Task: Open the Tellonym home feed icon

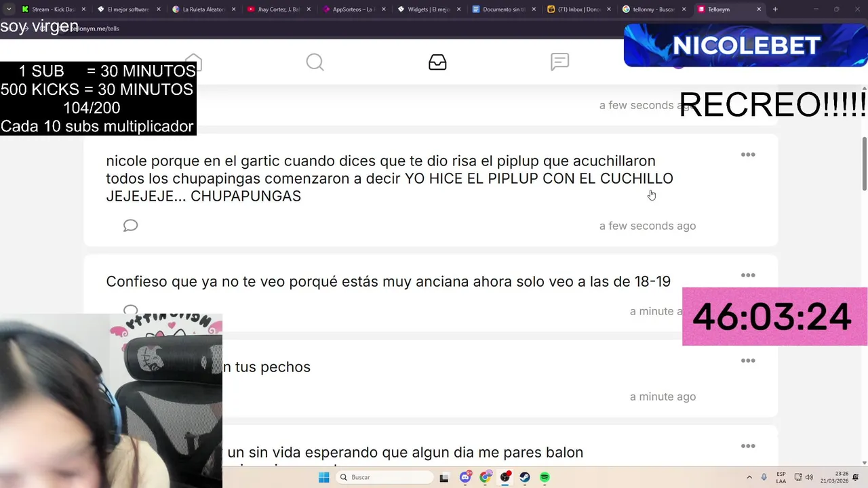Action: click(193, 62)
